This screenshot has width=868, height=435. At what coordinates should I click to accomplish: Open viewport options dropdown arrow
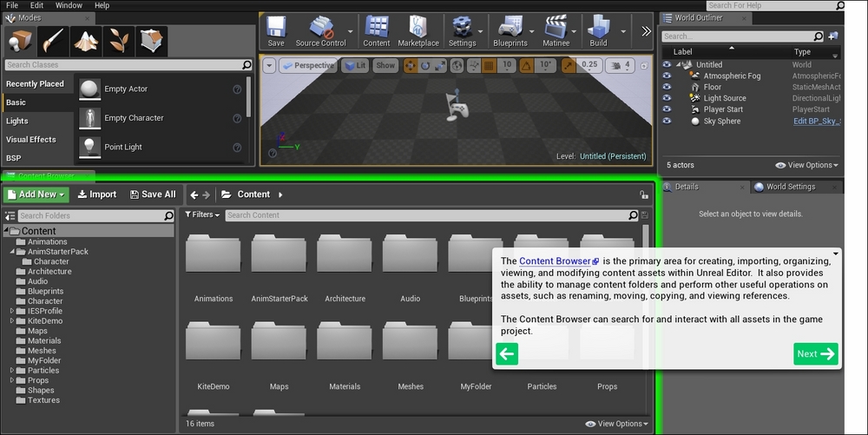tap(269, 66)
